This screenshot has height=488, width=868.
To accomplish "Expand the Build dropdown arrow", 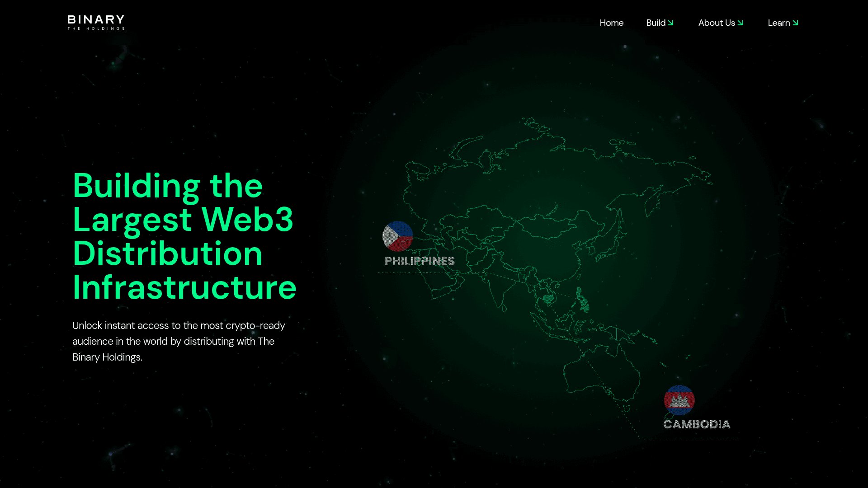I will point(670,23).
